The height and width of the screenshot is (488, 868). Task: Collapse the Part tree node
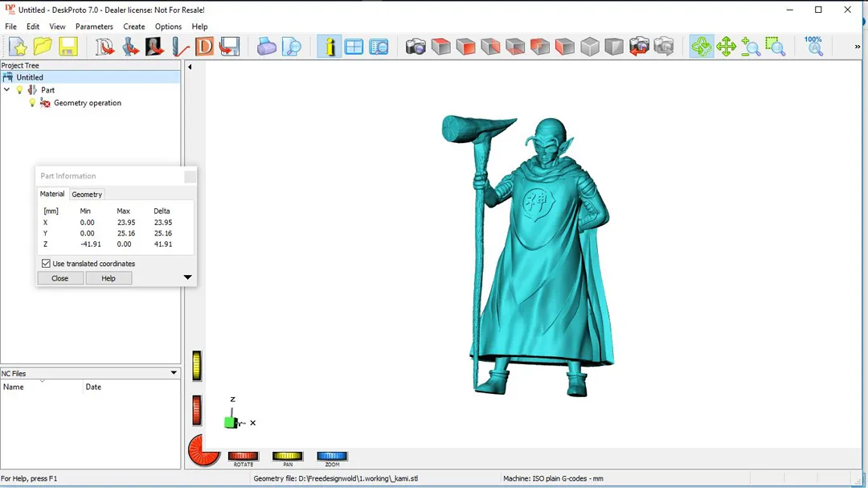point(6,89)
